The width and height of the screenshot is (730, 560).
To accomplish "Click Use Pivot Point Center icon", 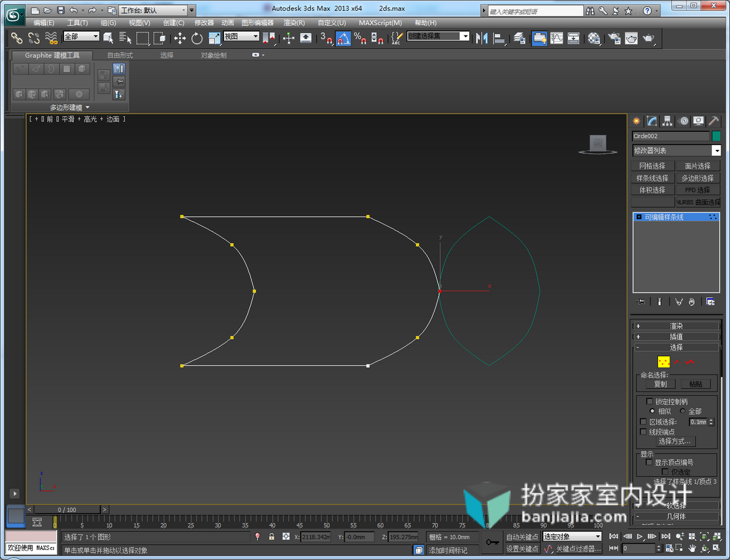I will click(x=269, y=38).
